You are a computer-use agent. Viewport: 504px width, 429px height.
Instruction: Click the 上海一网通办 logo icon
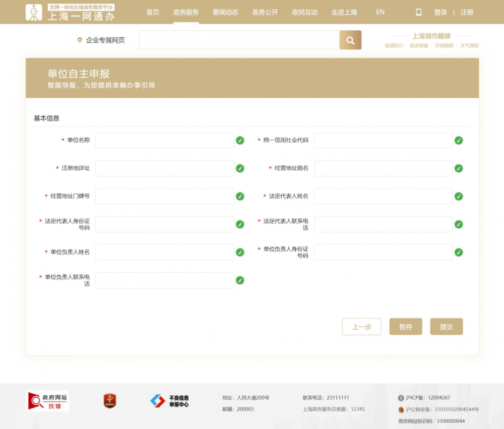(x=34, y=12)
